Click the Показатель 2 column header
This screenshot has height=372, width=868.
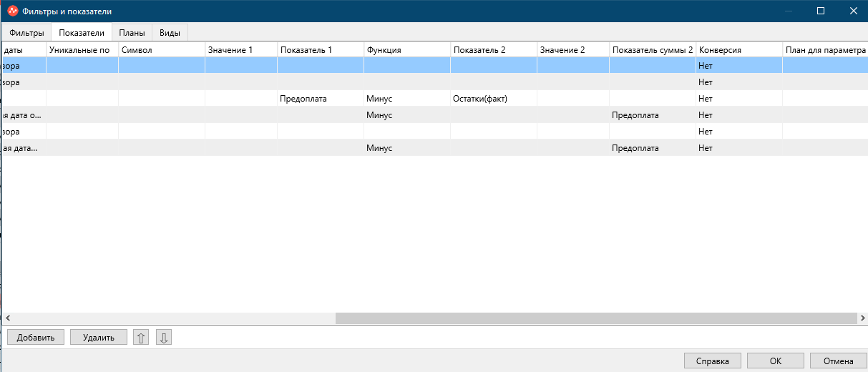(x=494, y=50)
